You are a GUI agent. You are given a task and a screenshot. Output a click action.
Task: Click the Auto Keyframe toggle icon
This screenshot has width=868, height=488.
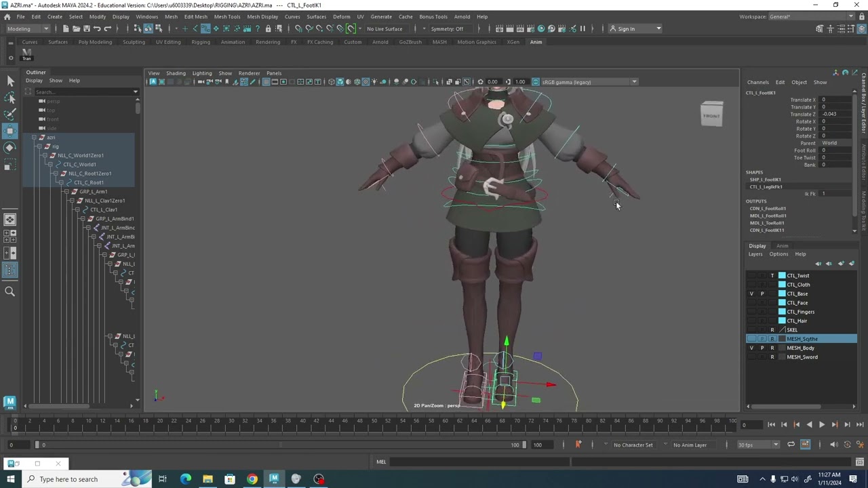[805, 445]
